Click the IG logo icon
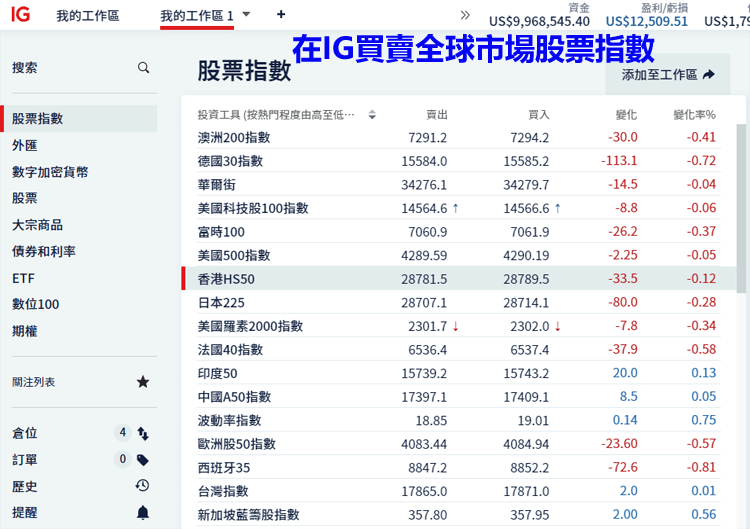The height and width of the screenshot is (529, 750). pos(21,14)
